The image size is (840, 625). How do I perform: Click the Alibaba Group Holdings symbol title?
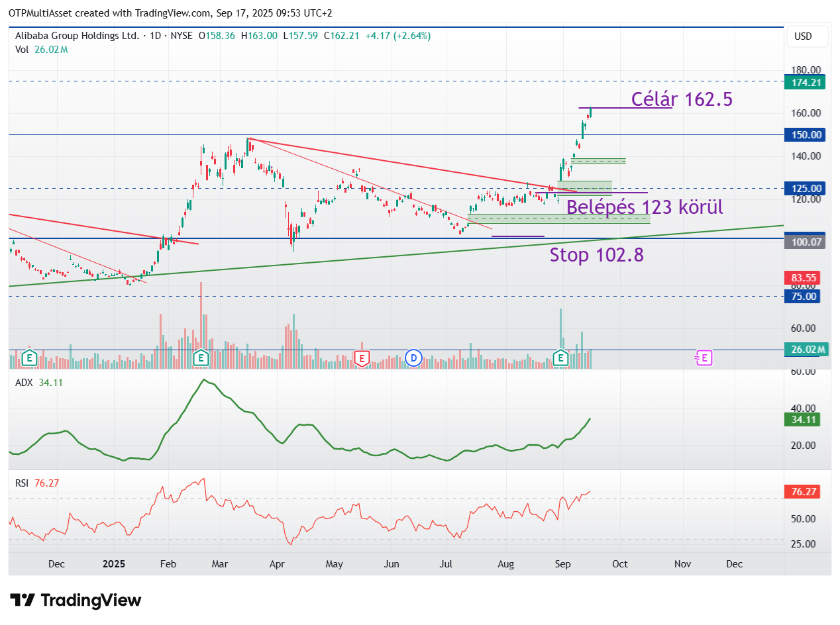tap(78, 36)
